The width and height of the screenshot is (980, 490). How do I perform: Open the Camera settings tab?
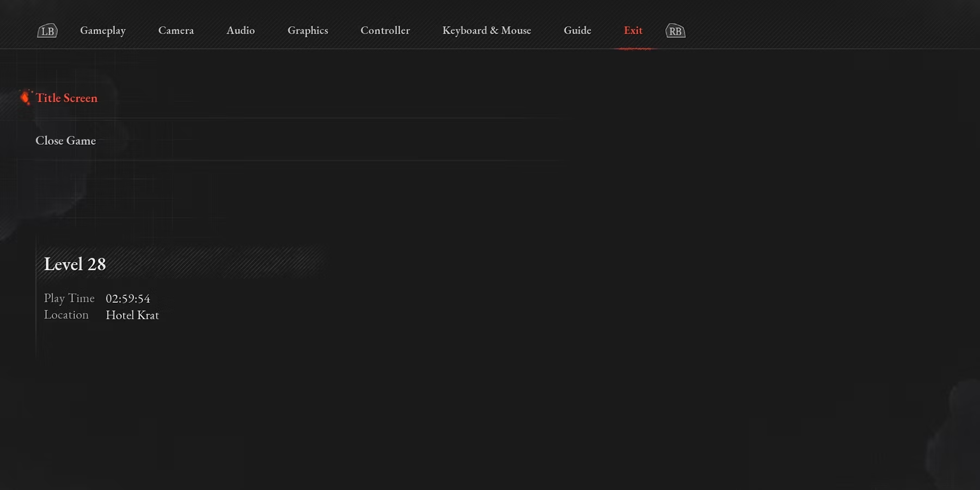176,30
